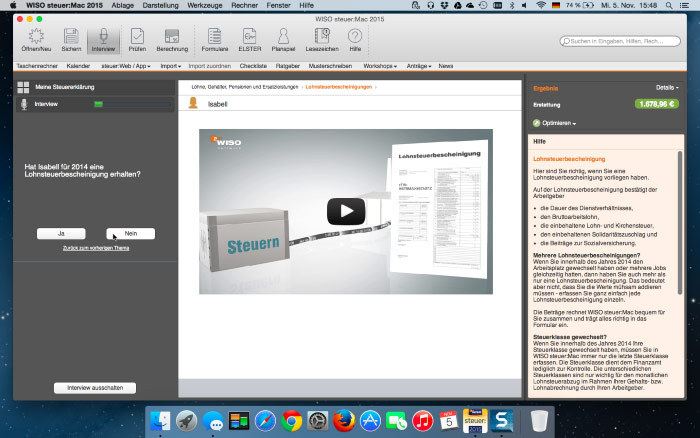Open Finder in the Dock
The image size is (700, 438).
(x=160, y=421)
